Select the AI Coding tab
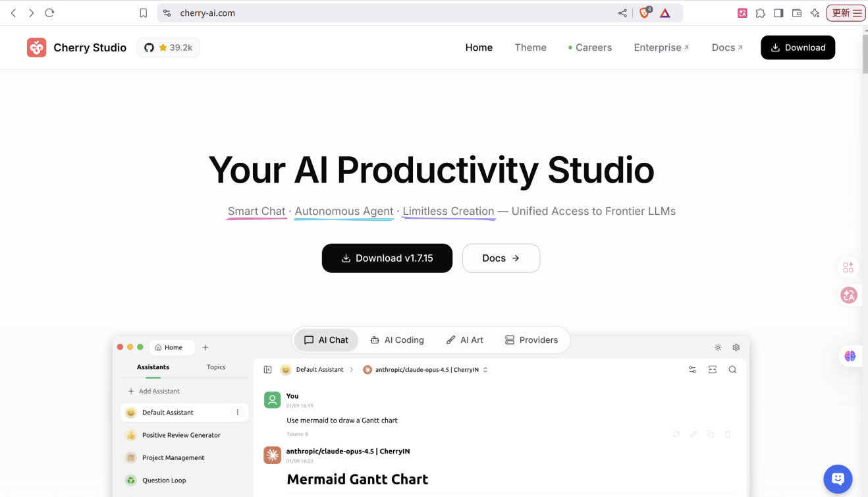The width and height of the screenshot is (868, 497). [x=397, y=340]
